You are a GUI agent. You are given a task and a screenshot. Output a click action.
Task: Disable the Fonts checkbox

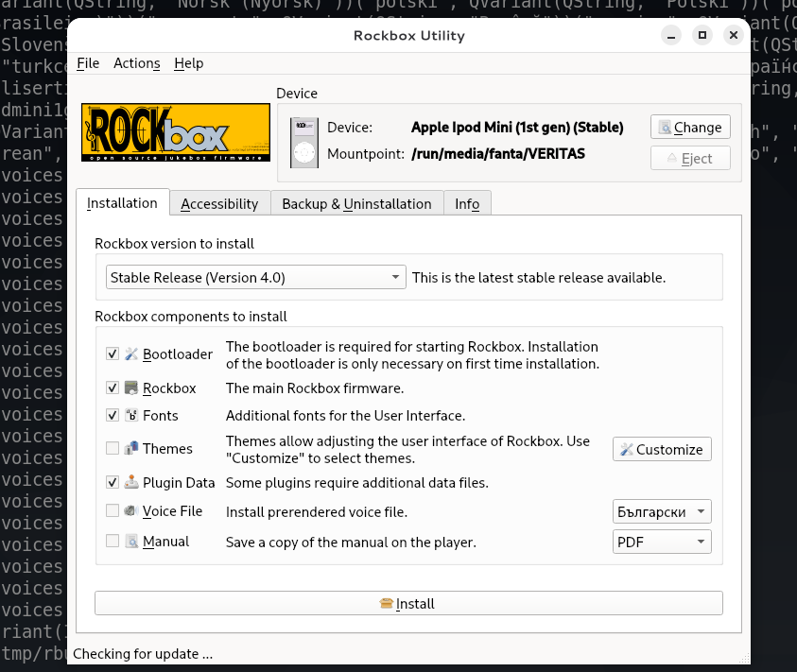113,416
